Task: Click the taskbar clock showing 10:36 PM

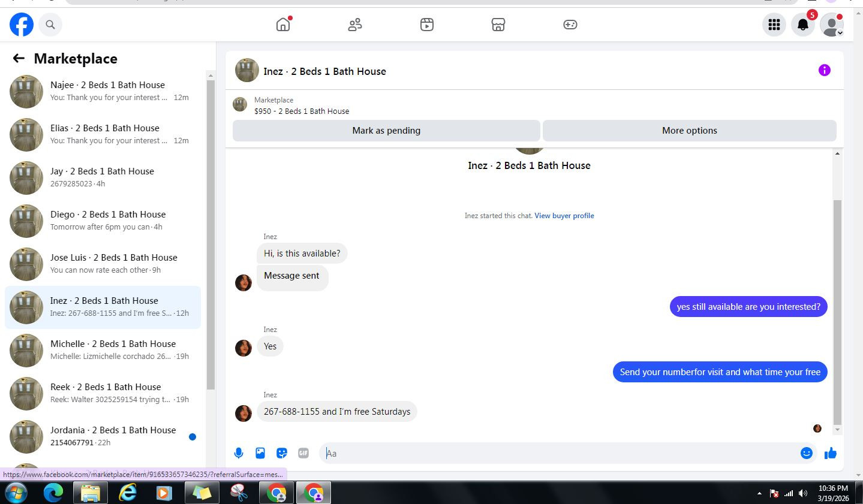Action: pyautogui.click(x=833, y=493)
